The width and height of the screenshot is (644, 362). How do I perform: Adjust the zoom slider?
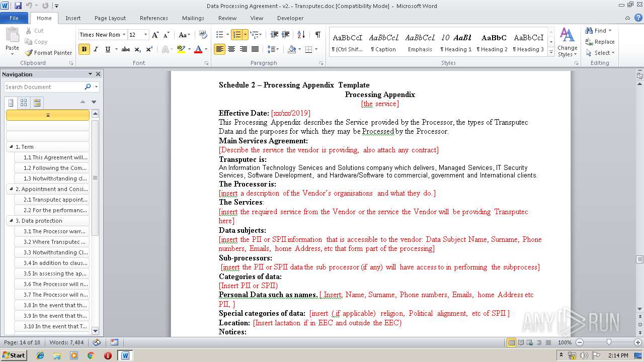coord(609,342)
